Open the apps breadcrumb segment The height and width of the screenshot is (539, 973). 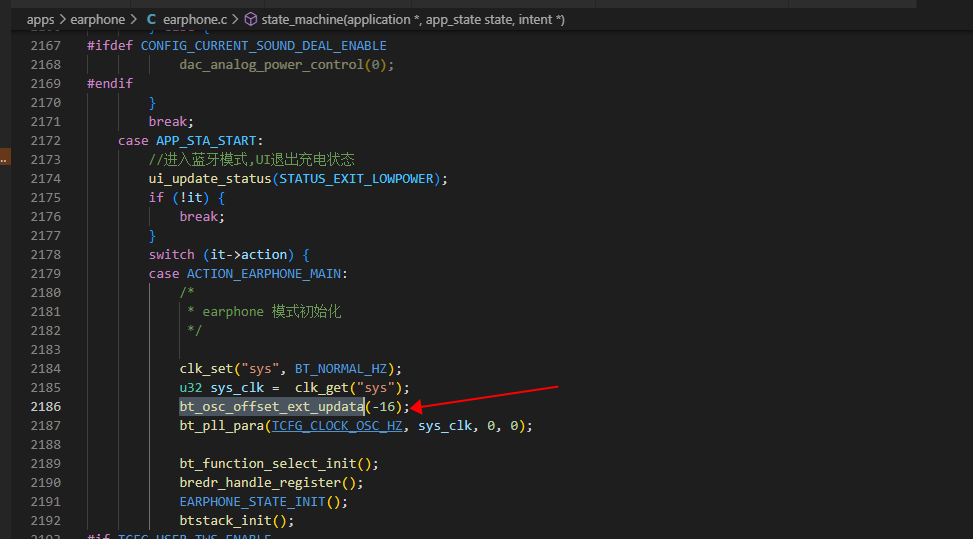point(40,20)
